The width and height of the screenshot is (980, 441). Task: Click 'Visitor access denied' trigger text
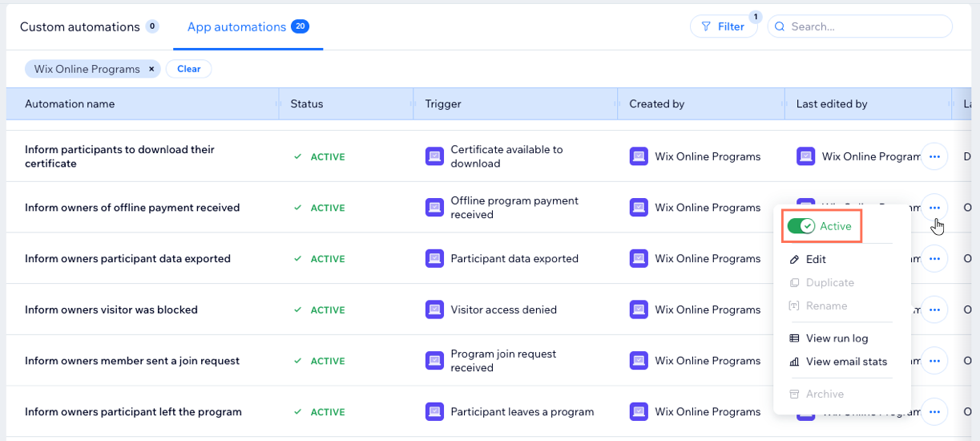[x=503, y=310]
